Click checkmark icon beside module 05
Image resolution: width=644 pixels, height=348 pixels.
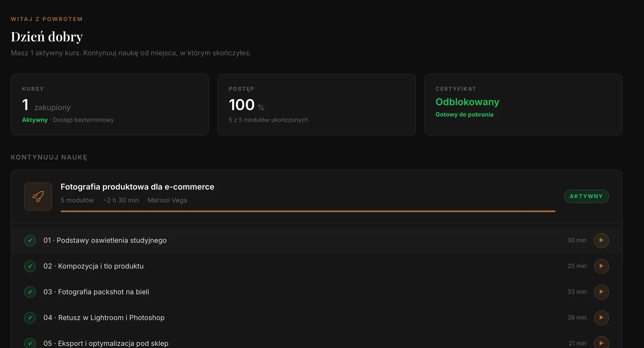click(30, 343)
